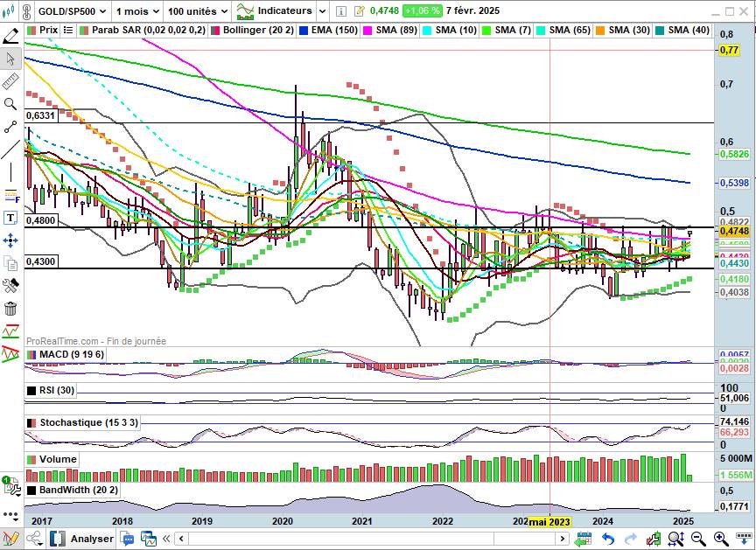Click the trash delete objects icon
Screen dimensions: 756x550
pos(10,308)
